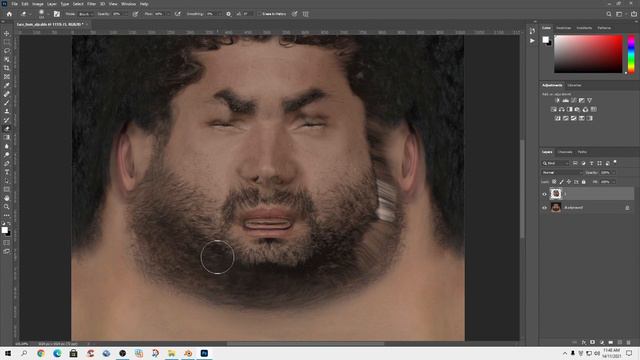
Task: Open the Image menu
Action: click(x=38, y=4)
